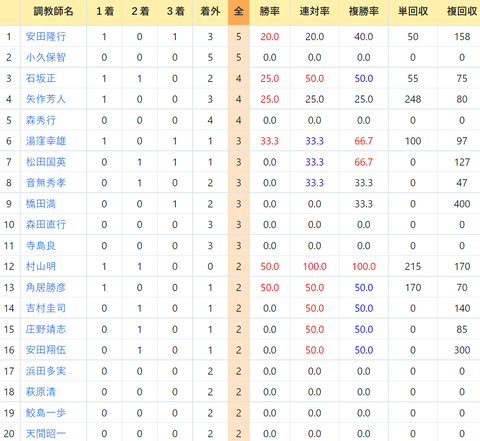Screen dimensions: 480x441
Task: Open trainer 小久保智 link
Action: tap(46, 57)
